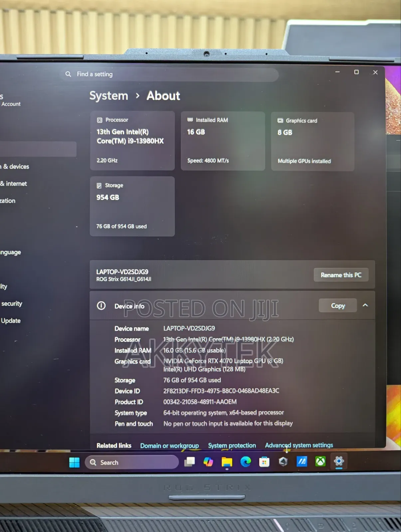The image size is (401, 532).
Task: Open Task View from the taskbar
Action: (190, 462)
